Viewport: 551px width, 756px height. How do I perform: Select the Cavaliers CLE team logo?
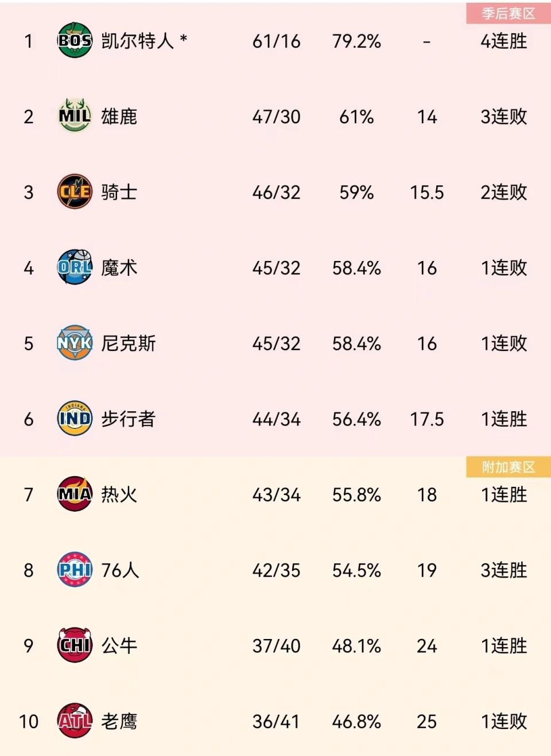75,192
